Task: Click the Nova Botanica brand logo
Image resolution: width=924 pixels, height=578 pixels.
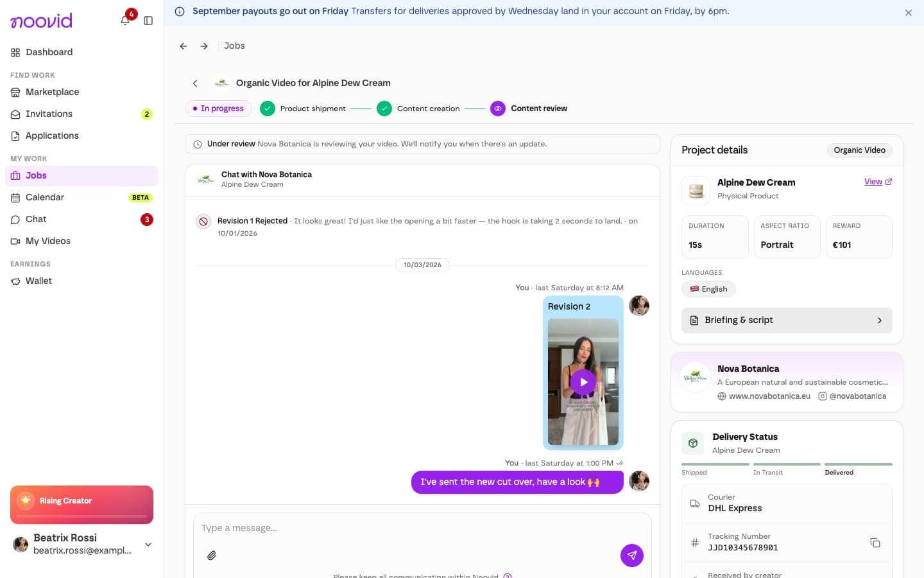Action: click(696, 378)
